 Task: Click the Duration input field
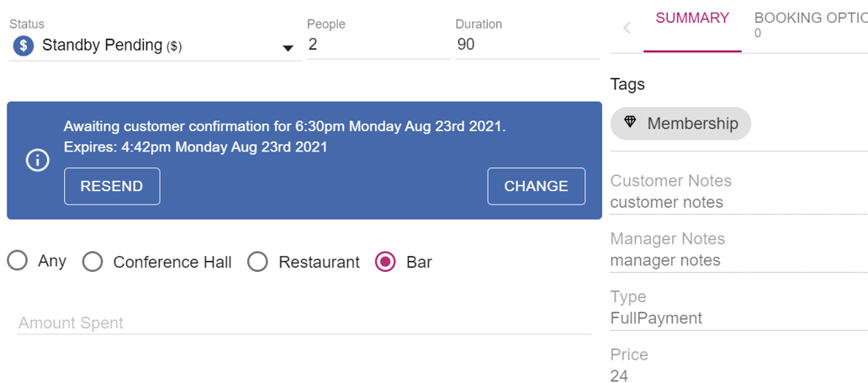point(526,45)
